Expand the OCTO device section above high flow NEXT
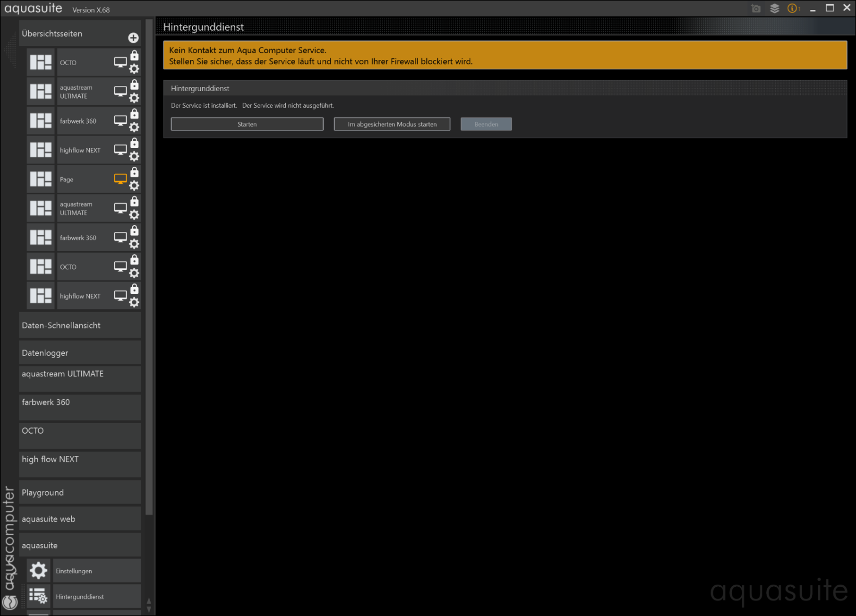Image resolution: width=856 pixels, height=616 pixels. click(x=80, y=436)
